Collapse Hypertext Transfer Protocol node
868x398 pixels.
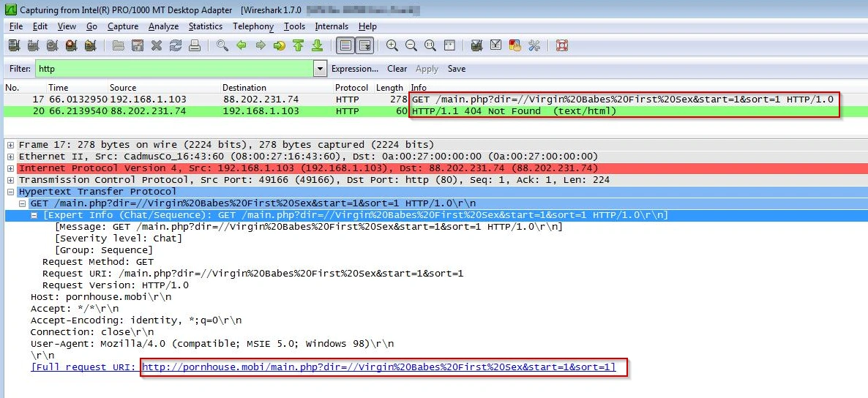[x=10, y=192]
